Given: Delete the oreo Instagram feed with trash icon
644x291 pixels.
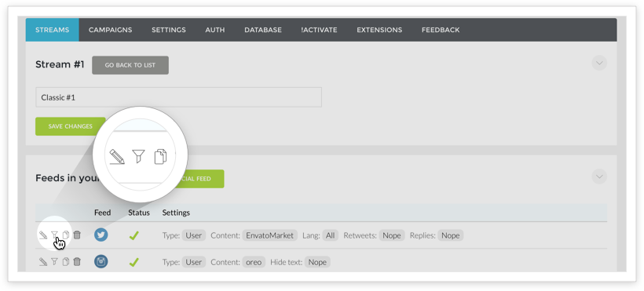Looking at the screenshot, I should (77, 261).
